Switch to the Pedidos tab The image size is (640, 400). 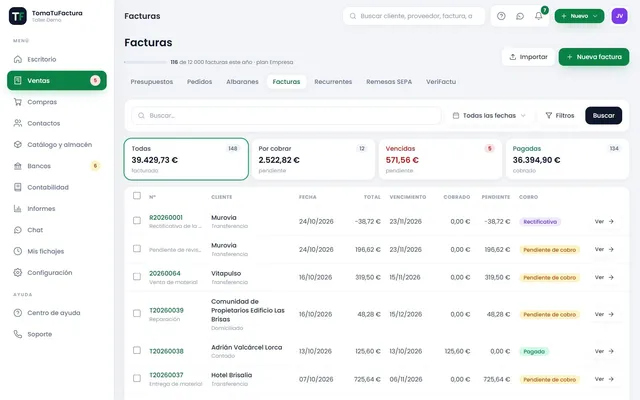200,82
